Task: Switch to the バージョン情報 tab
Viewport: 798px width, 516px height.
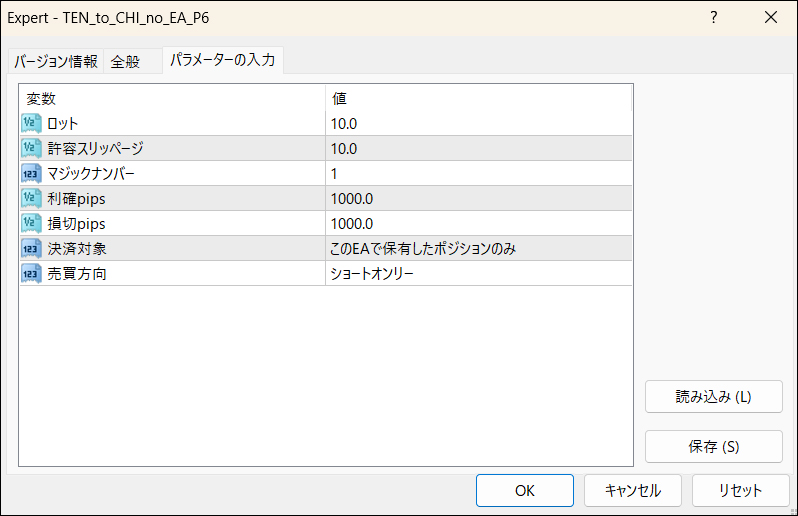Action: coord(55,62)
